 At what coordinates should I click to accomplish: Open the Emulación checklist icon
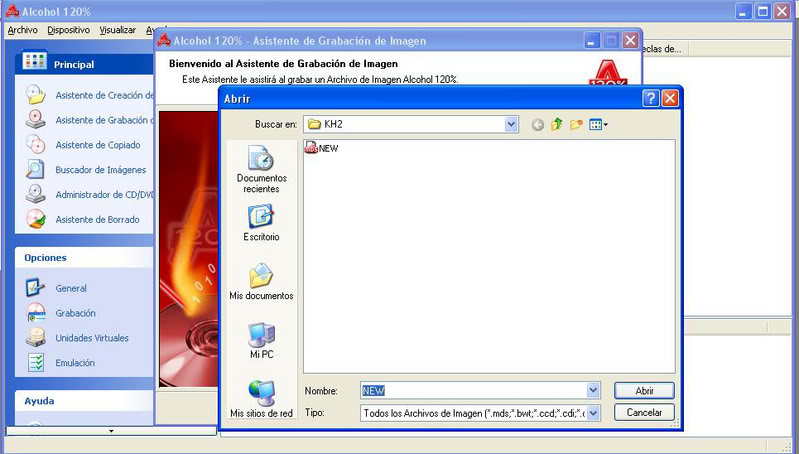[x=36, y=362]
